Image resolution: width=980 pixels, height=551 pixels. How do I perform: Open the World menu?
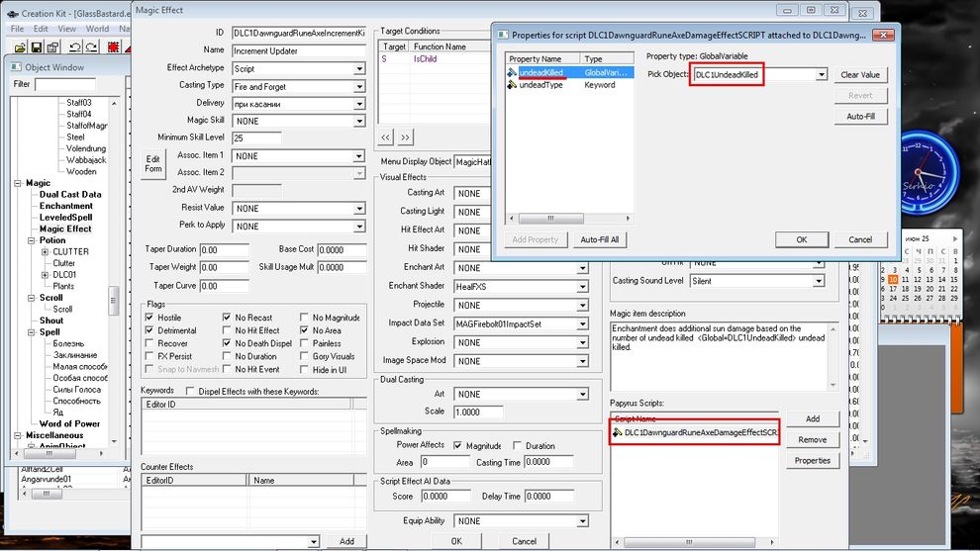click(97, 29)
